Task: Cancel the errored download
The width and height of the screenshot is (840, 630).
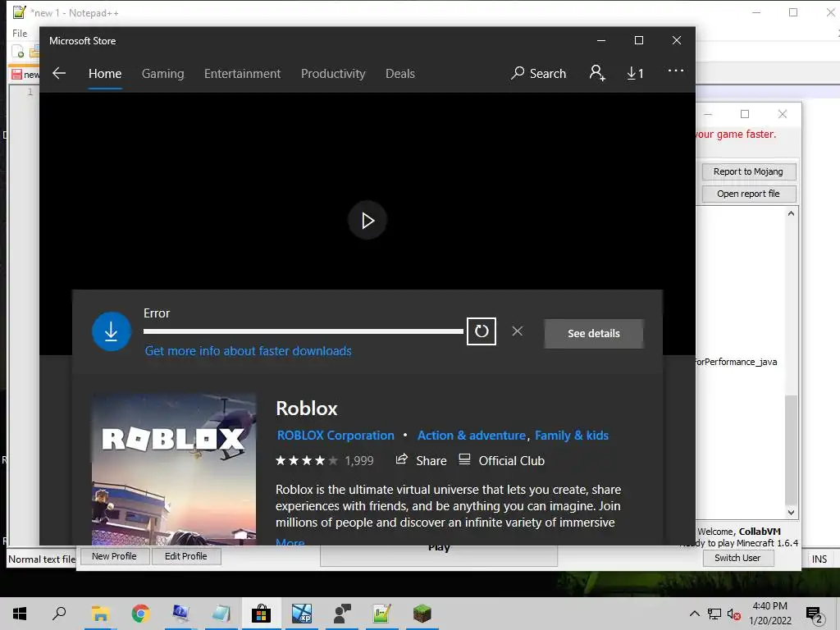Action: click(517, 331)
